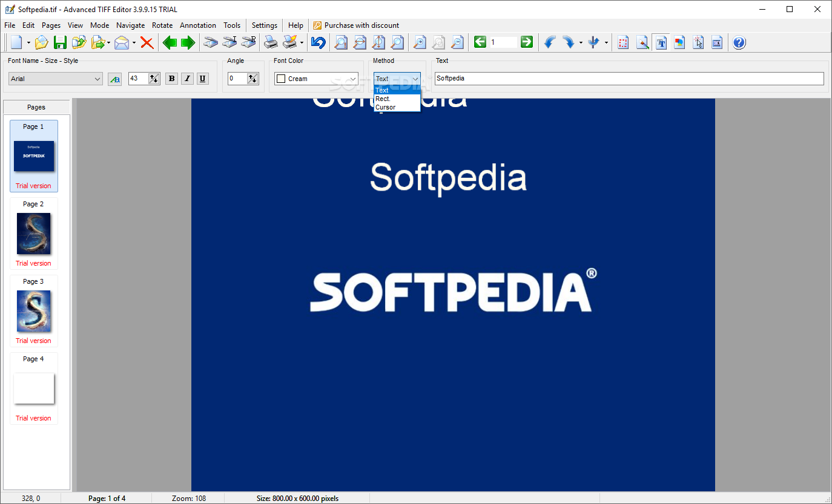Image resolution: width=832 pixels, height=504 pixels.
Task: Click the scanner icon marked with I
Action: [x=229, y=42]
